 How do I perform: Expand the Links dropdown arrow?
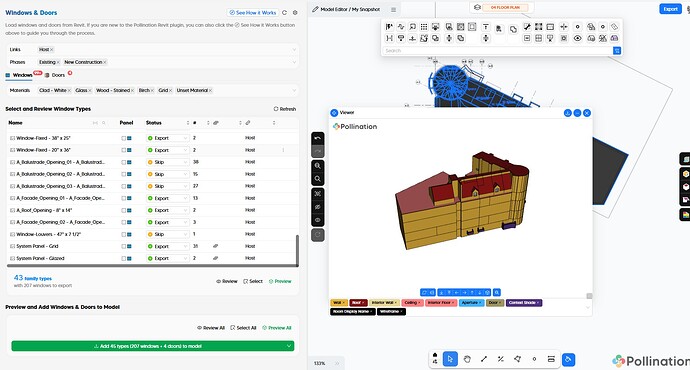pyautogui.click(x=294, y=50)
